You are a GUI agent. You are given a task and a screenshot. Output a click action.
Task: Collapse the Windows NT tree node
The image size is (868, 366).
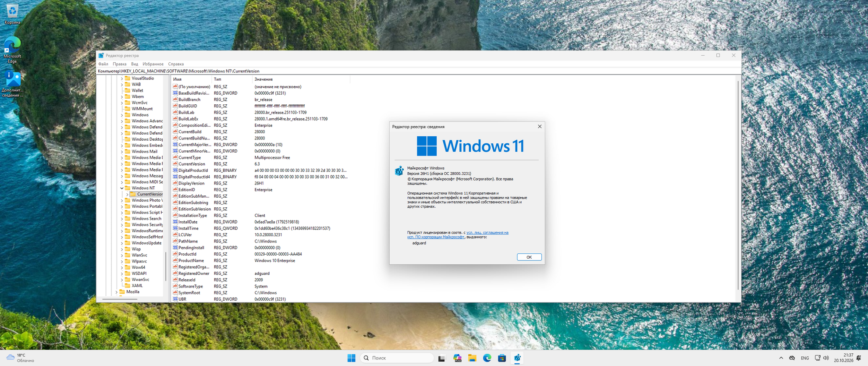[x=122, y=188]
